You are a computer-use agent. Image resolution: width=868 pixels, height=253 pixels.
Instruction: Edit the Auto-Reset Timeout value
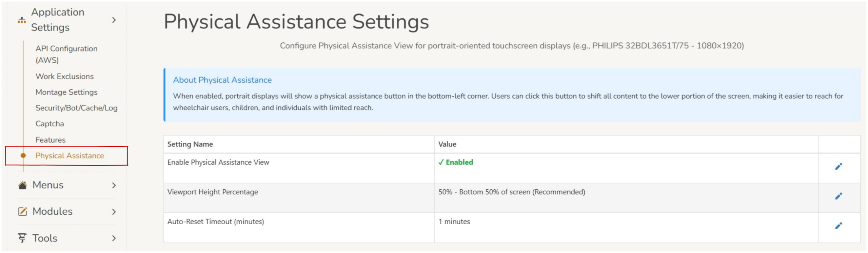coord(838,226)
